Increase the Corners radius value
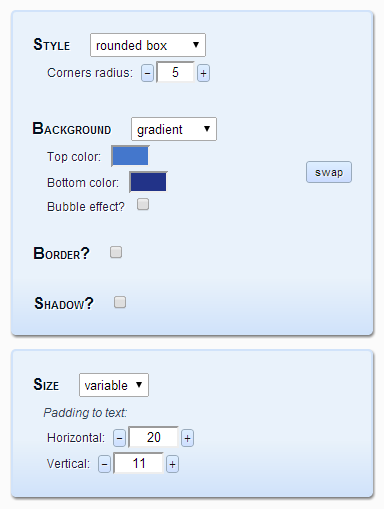Screen dimensions: 384x509 203,73
